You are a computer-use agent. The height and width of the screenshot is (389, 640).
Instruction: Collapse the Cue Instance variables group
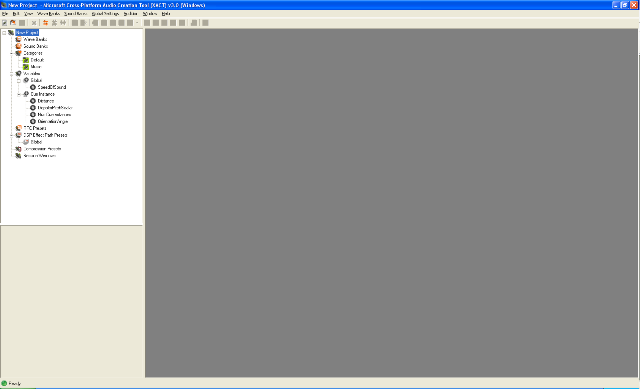pyautogui.click(x=19, y=94)
